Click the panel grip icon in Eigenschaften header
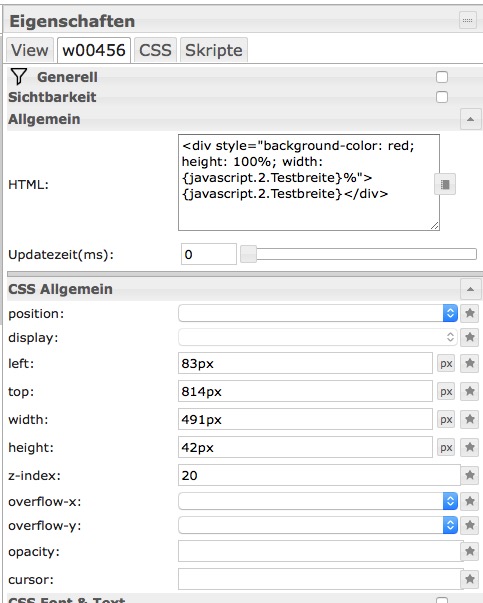 pyautogui.click(x=468, y=20)
